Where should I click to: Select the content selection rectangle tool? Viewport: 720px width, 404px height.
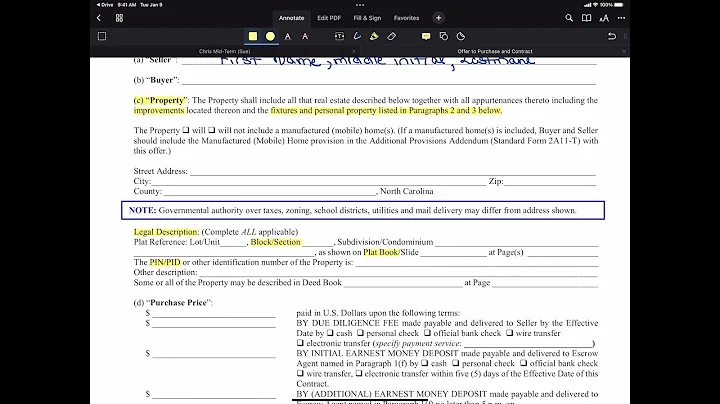pos(102,36)
